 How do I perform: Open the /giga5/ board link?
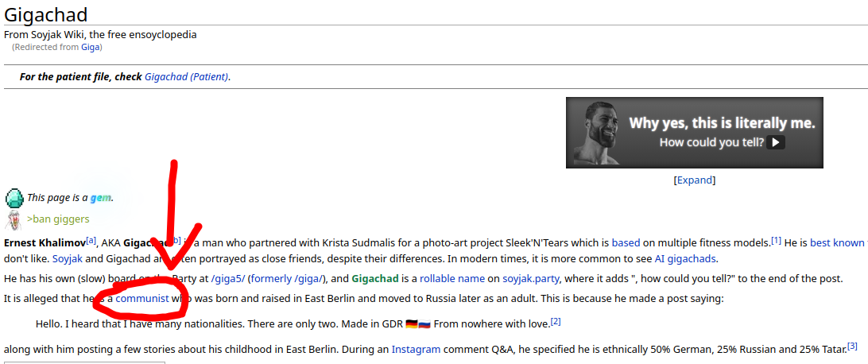click(x=227, y=279)
